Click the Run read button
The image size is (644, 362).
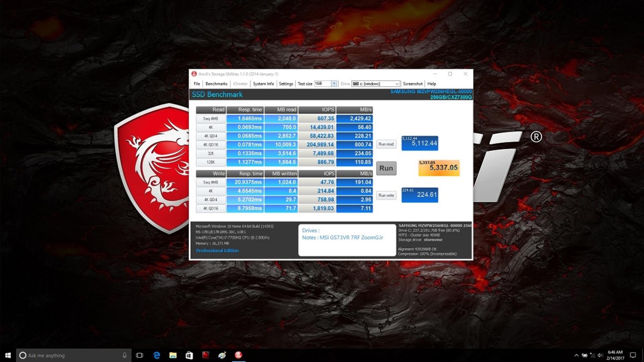coord(386,144)
